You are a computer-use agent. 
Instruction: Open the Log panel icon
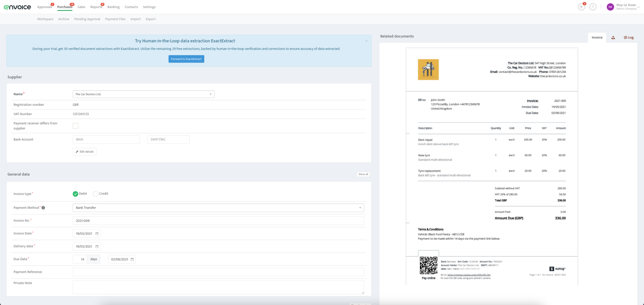[x=628, y=37]
